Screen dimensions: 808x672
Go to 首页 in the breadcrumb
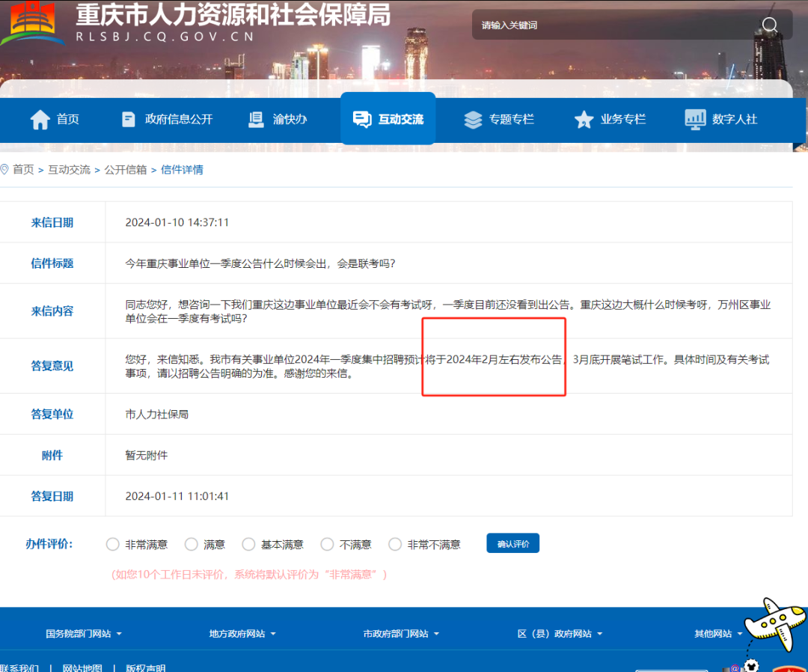pos(23,170)
